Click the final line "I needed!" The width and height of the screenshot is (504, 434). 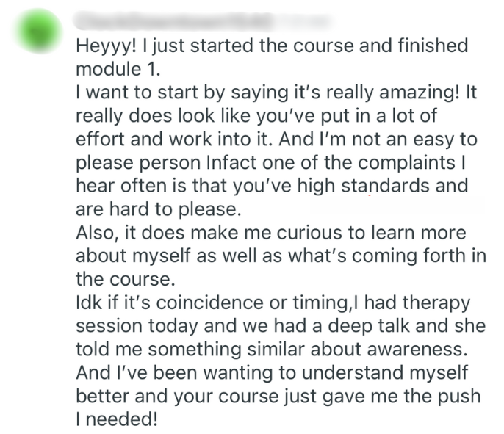coord(119,420)
